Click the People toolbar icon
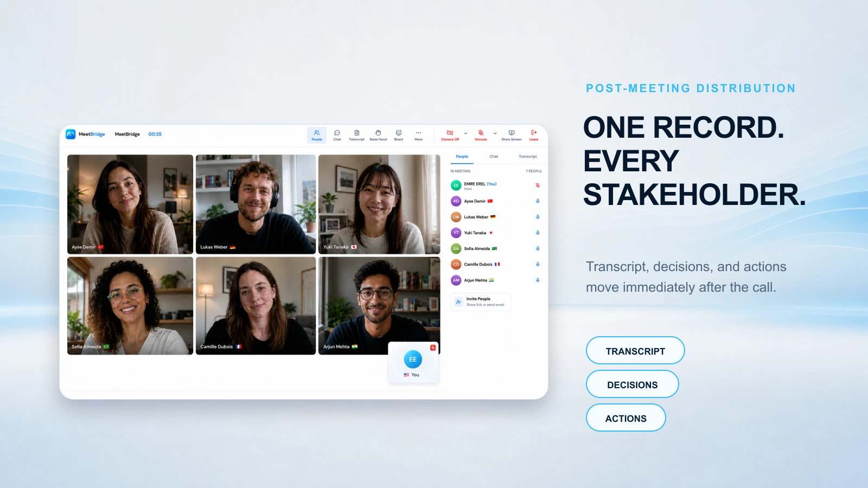868x488 pixels. [x=317, y=135]
